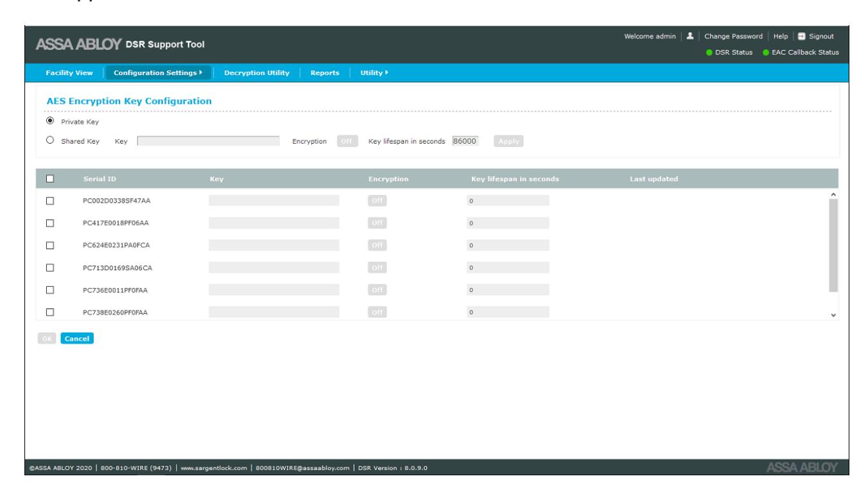Click serial ID text PC624E0231PA0FCA

click(116, 245)
